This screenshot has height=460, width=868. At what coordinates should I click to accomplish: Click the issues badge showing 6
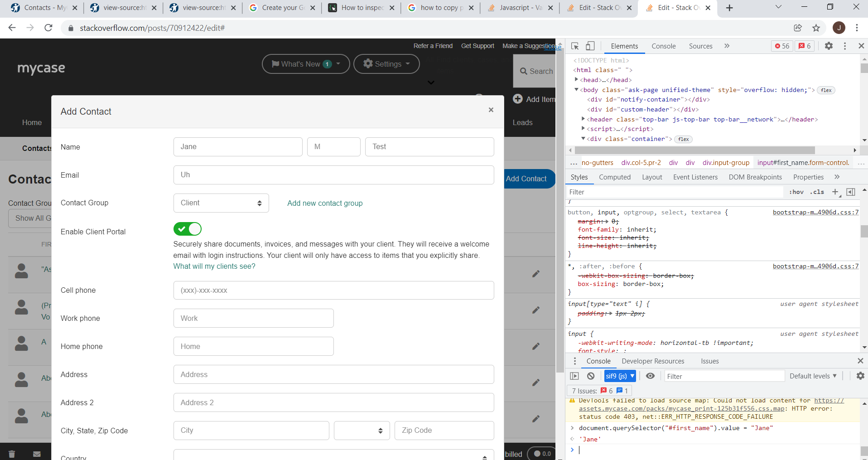coord(805,46)
